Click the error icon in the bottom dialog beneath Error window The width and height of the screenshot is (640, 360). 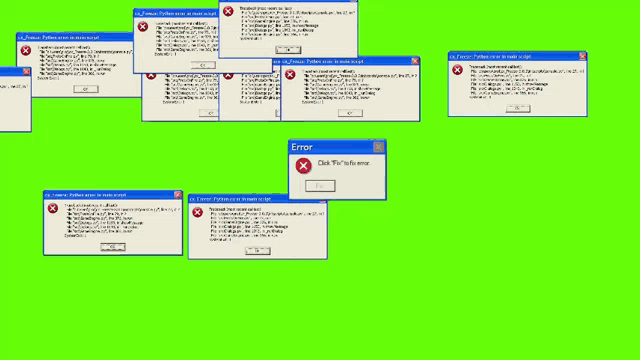[x=198, y=212]
